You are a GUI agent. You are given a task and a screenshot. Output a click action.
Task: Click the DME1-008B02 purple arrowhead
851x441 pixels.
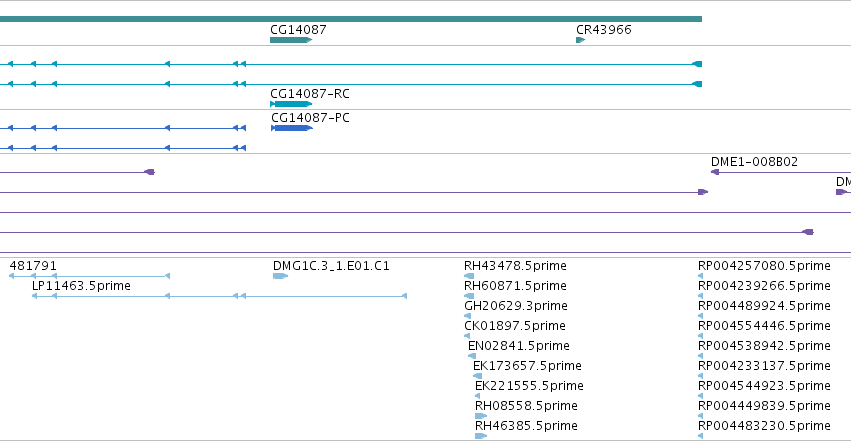(x=715, y=172)
